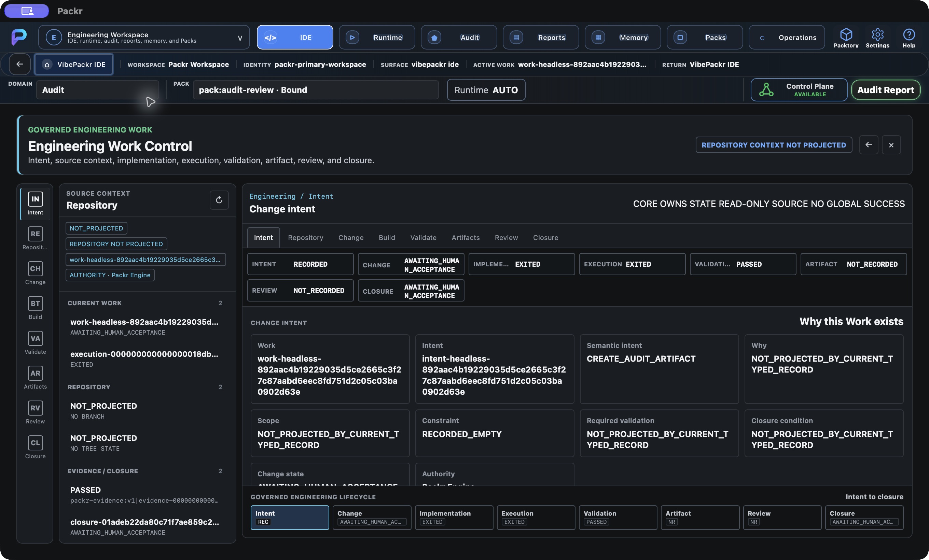Click the back arrow beside VibePackr IDE
This screenshot has width=929, height=560.
tap(19, 65)
